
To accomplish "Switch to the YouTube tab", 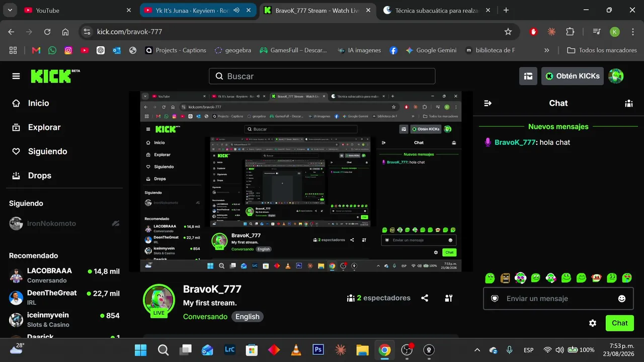I will [78, 10].
